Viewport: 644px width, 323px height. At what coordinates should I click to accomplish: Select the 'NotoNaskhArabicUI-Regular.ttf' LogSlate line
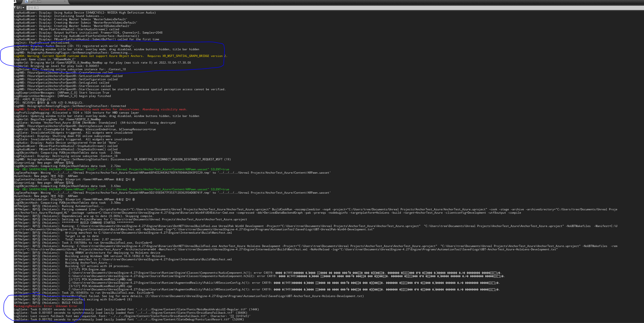coord(137,309)
